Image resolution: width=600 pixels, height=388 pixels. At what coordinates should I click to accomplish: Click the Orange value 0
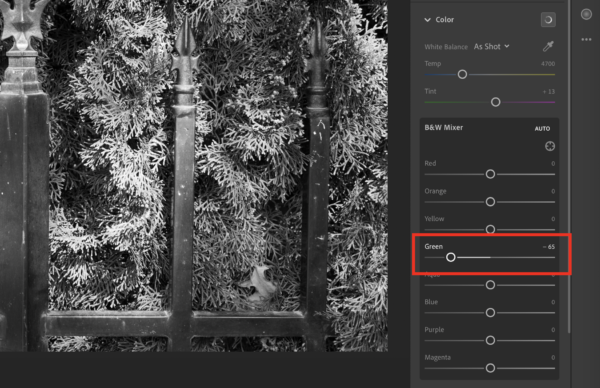pos(553,191)
